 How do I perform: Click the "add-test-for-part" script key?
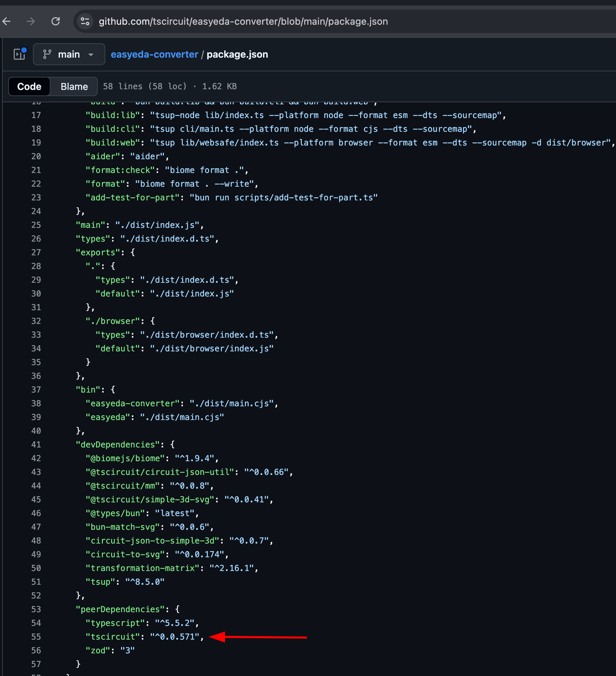pos(133,198)
